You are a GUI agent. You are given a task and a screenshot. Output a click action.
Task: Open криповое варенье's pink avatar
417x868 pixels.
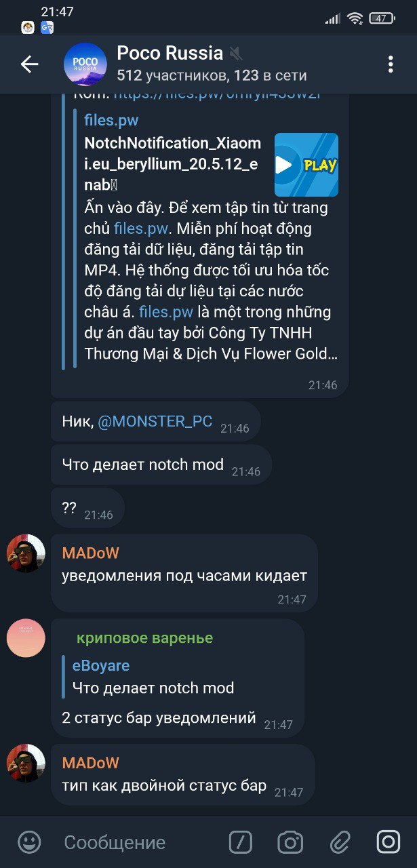(x=26, y=638)
